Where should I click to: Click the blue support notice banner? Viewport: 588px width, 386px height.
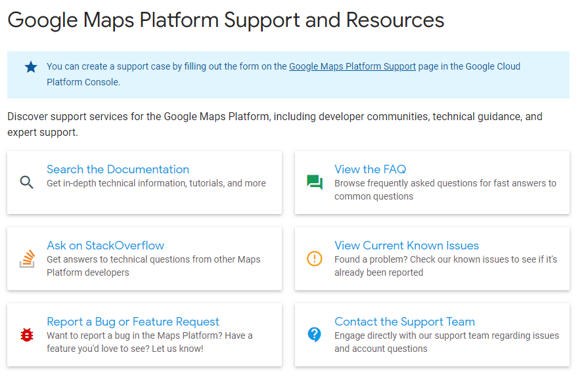point(289,74)
